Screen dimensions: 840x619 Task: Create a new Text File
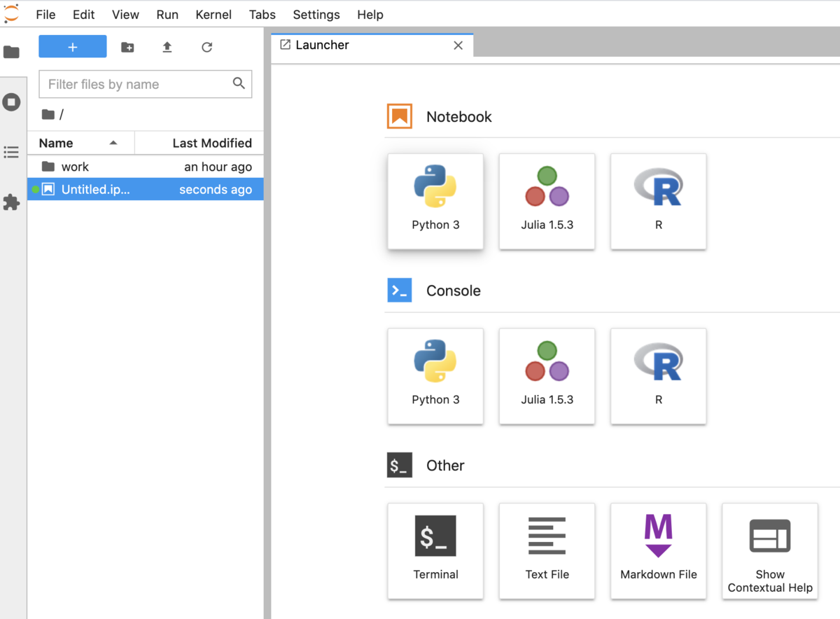click(547, 551)
